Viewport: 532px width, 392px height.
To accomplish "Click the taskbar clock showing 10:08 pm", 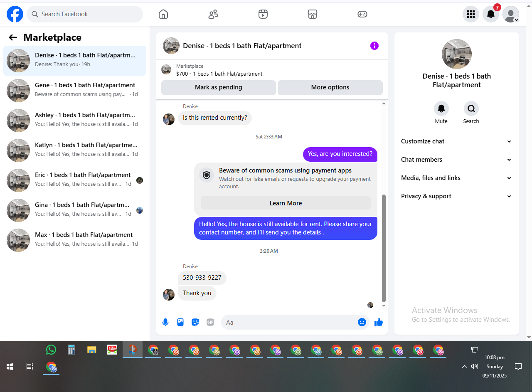I will [x=495, y=366].
